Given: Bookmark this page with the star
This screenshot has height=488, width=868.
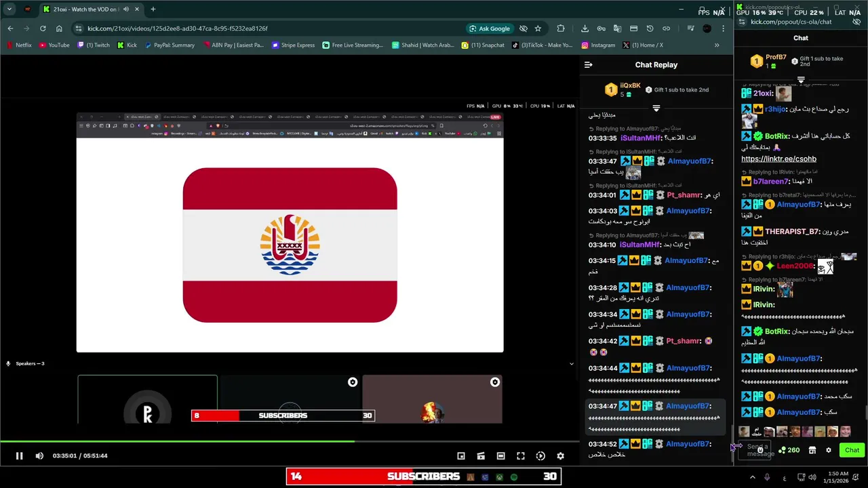Looking at the screenshot, I should (x=538, y=28).
